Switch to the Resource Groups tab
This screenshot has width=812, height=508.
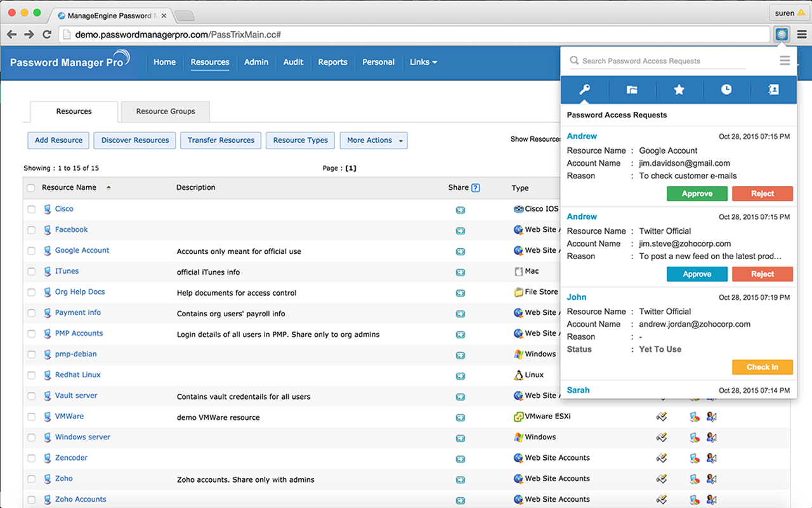tap(166, 111)
